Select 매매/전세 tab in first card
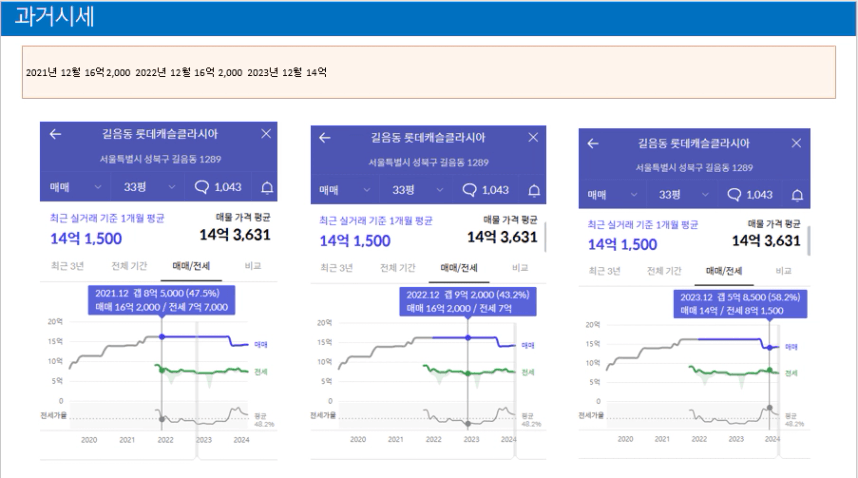The width and height of the screenshot is (858, 478). tap(191, 266)
